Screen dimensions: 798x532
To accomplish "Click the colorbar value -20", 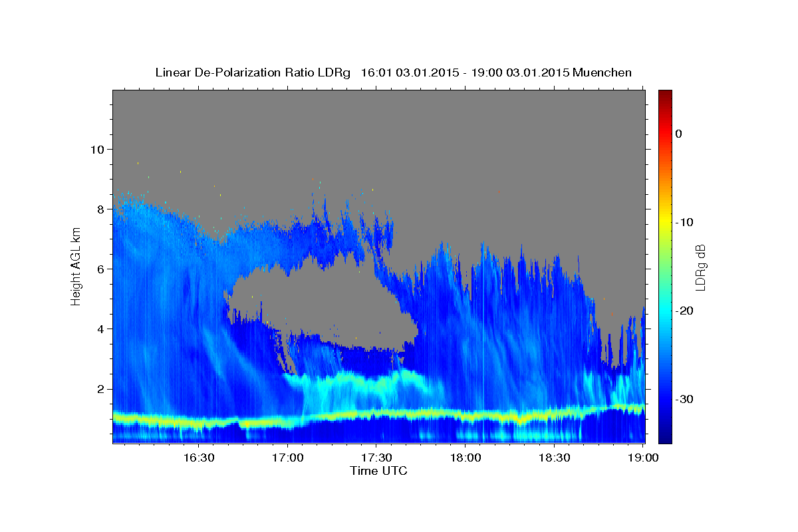I will coord(683,311).
